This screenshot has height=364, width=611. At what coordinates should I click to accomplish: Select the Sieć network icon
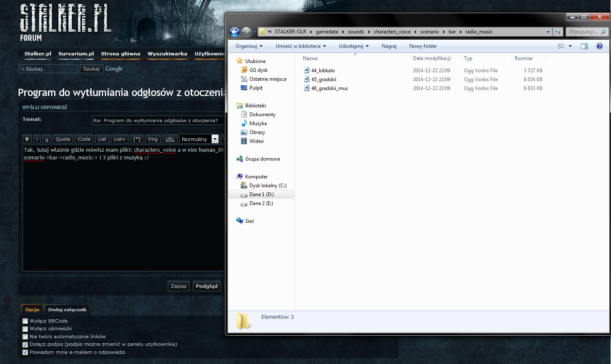(240, 221)
